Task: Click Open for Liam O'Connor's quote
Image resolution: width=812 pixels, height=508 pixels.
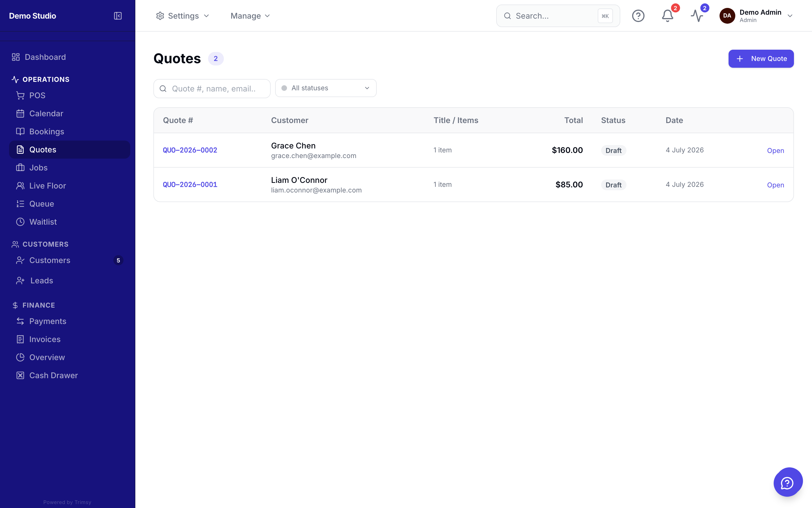Action: pyautogui.click(x=775, y=185)
